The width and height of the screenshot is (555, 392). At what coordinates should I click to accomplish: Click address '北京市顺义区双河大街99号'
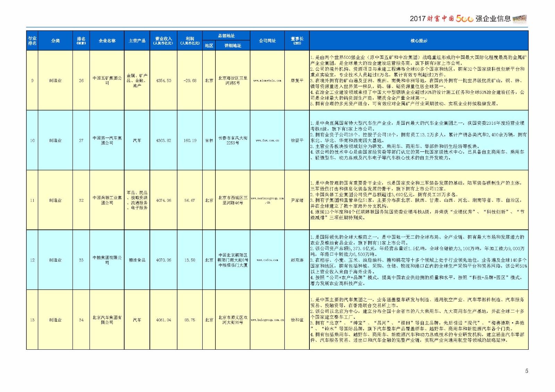(x=232, y=320)
